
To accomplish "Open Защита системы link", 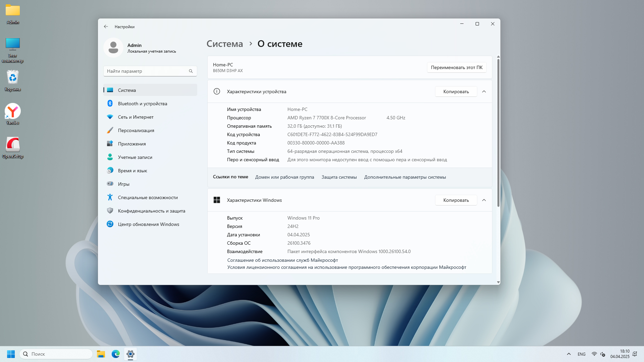I will [x=339, y=177].
